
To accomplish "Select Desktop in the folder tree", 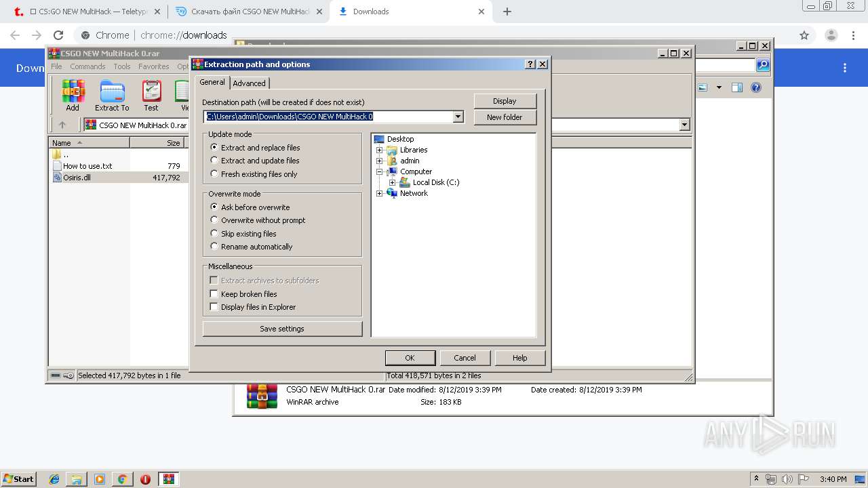I will click(x=400, y=139).
